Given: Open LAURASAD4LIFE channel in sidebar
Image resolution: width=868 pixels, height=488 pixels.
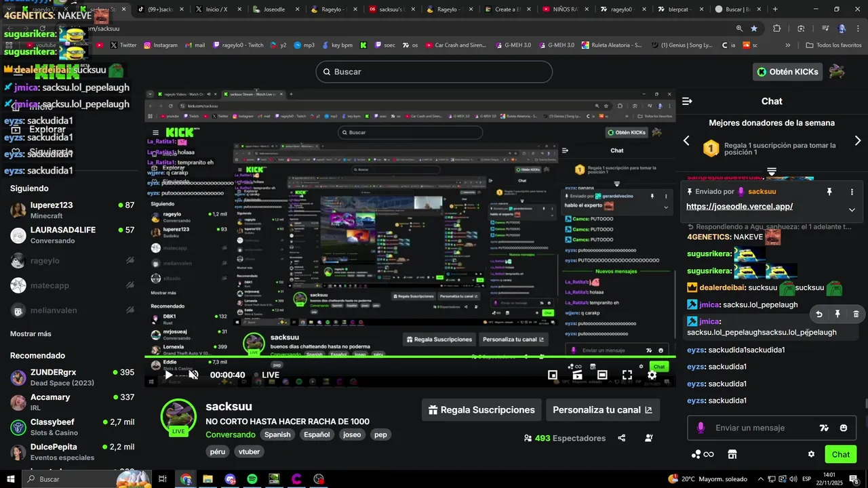Looking at the screenshot, I should 72,235.
